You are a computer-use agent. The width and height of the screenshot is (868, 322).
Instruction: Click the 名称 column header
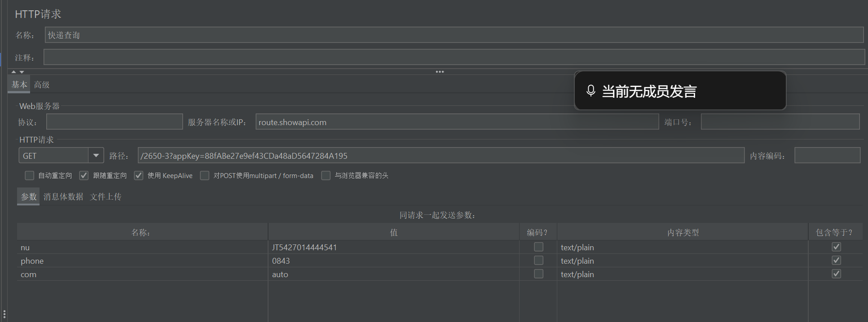coord(142,232)
